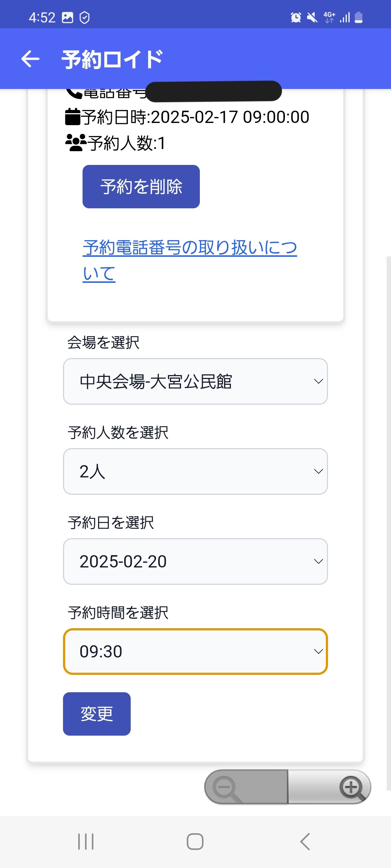Tap the Android recent apps navigation button
This screenshot has height=868, width=391.
[x=86, y=841]
